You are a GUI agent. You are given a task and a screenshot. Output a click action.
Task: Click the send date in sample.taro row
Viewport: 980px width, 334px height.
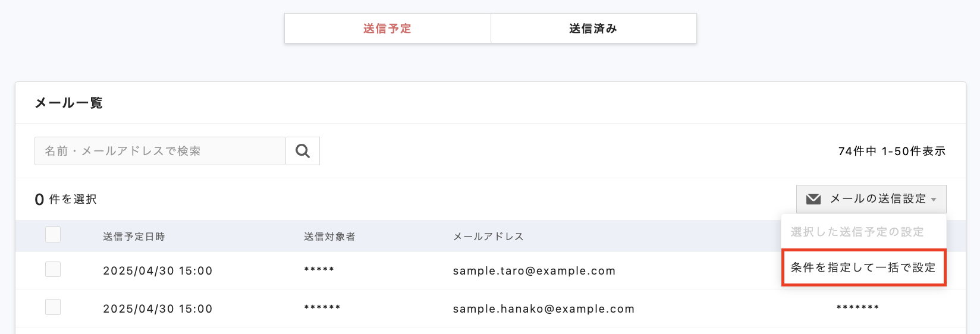(x=158, y=271)
